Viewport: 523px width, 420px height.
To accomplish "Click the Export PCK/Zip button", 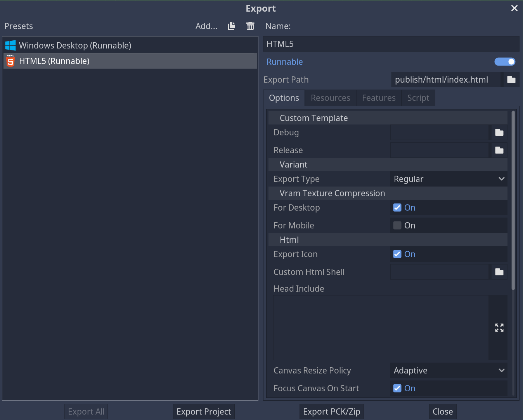I will tap(331, 411).
